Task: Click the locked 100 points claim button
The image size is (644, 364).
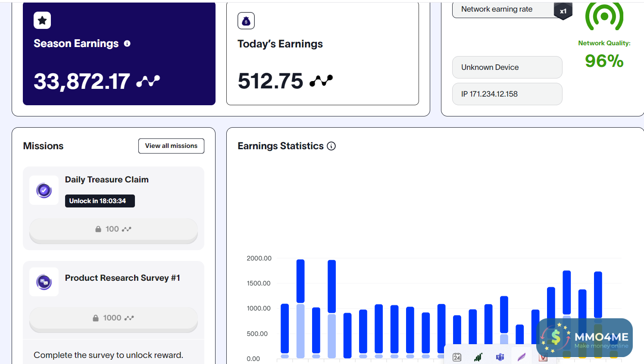Action: pyautogui.click(x=113, y=230)
